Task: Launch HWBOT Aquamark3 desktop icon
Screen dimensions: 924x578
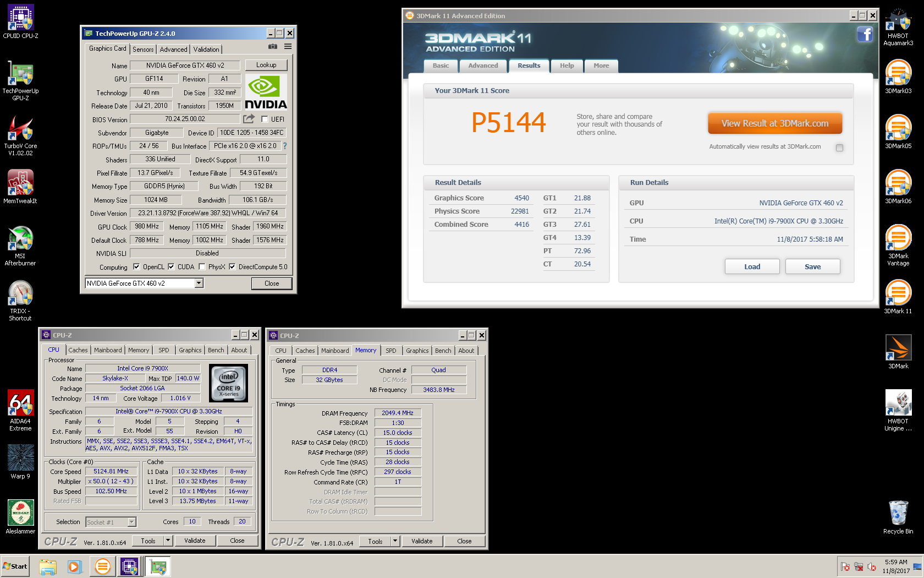Action: [x=898, y=26]
